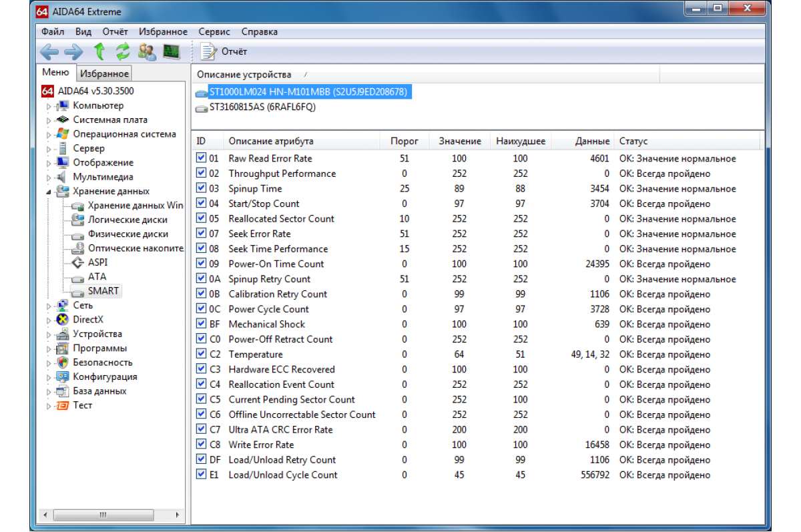The width and height of the screenshot is (801, 532).
Task: Click the green Refresh toolbar icon
Action: pyautogui.click(x=123, y=51)
